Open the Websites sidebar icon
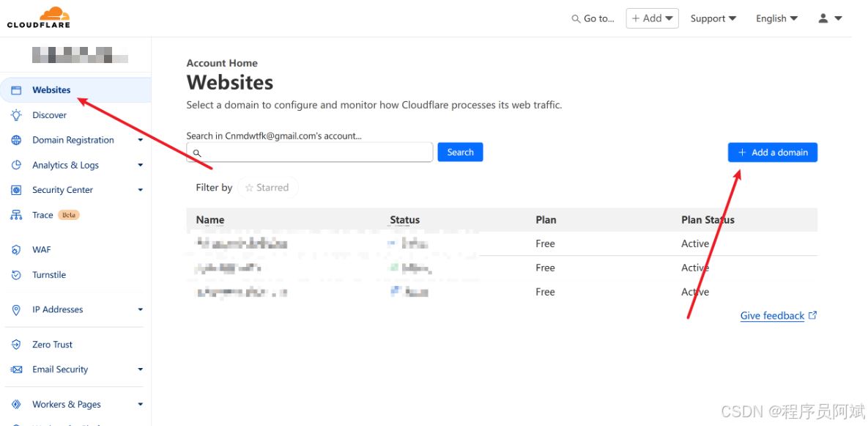Image resolution: width=868 pixels, height=426 pixels. 16,90
